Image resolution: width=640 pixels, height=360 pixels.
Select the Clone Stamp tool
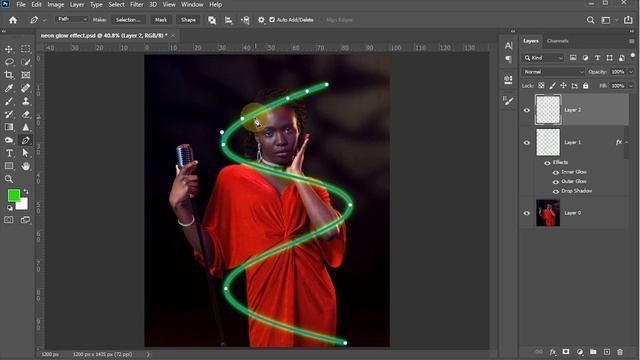(x=25, y=101)
